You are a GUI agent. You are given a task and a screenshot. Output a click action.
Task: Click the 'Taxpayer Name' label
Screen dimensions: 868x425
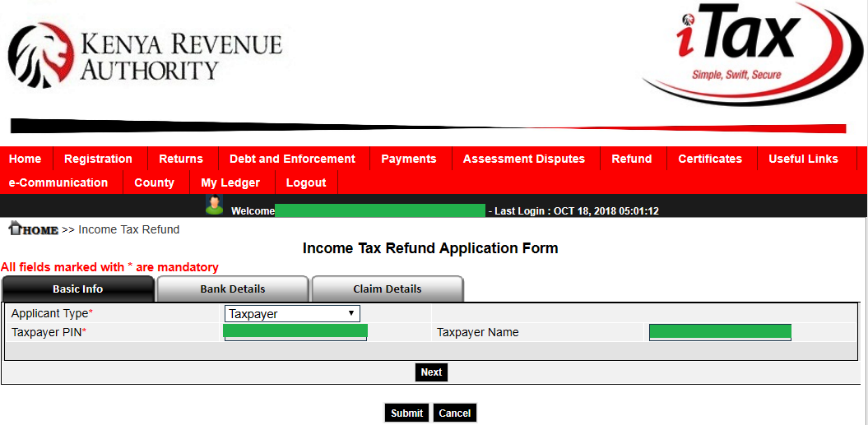point(478,333)
